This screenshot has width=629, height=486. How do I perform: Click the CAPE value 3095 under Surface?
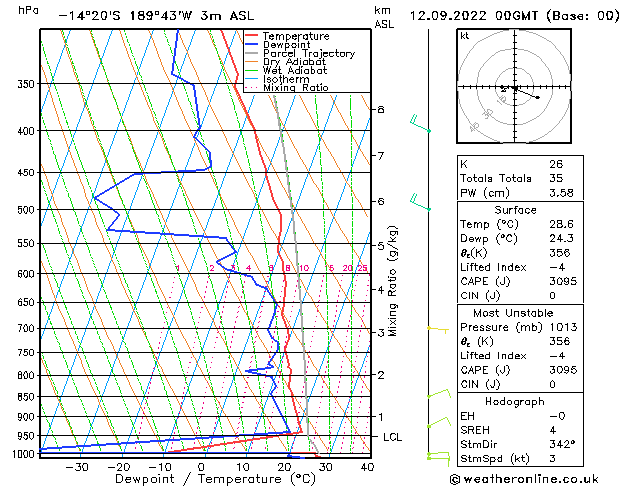tap(563, 281)
